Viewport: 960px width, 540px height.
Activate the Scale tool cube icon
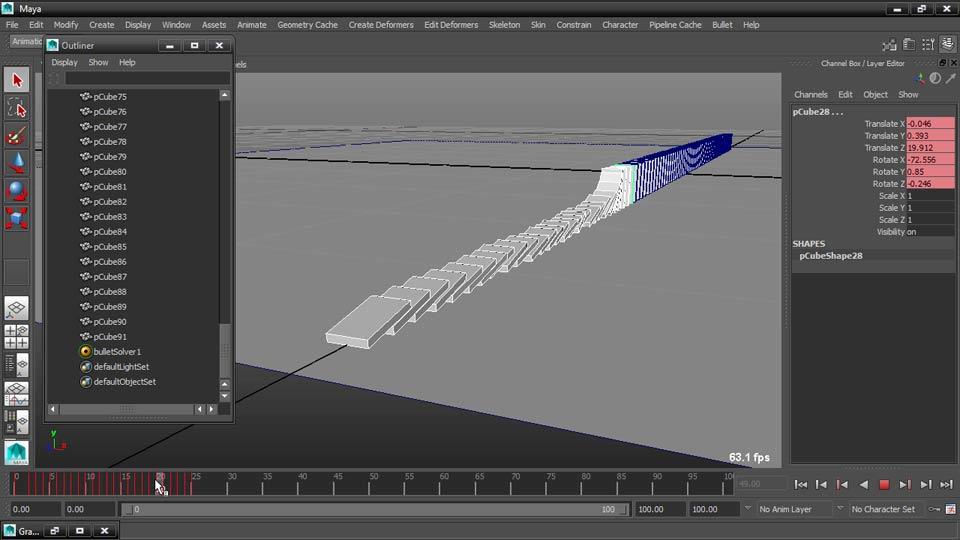[16, 218]
